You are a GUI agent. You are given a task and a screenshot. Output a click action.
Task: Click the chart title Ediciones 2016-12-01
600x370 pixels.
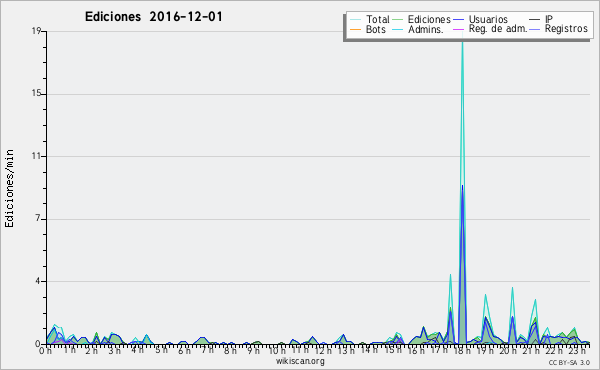(x=153, y=17)
